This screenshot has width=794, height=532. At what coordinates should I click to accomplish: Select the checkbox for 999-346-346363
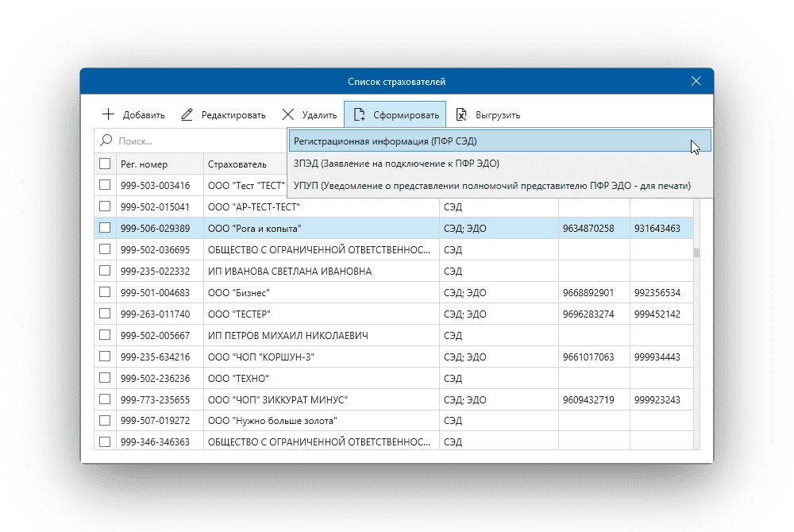point(105,441)
